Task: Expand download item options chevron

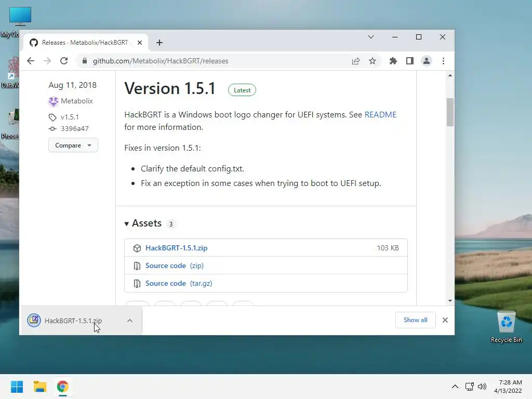Action: (129, 321)
